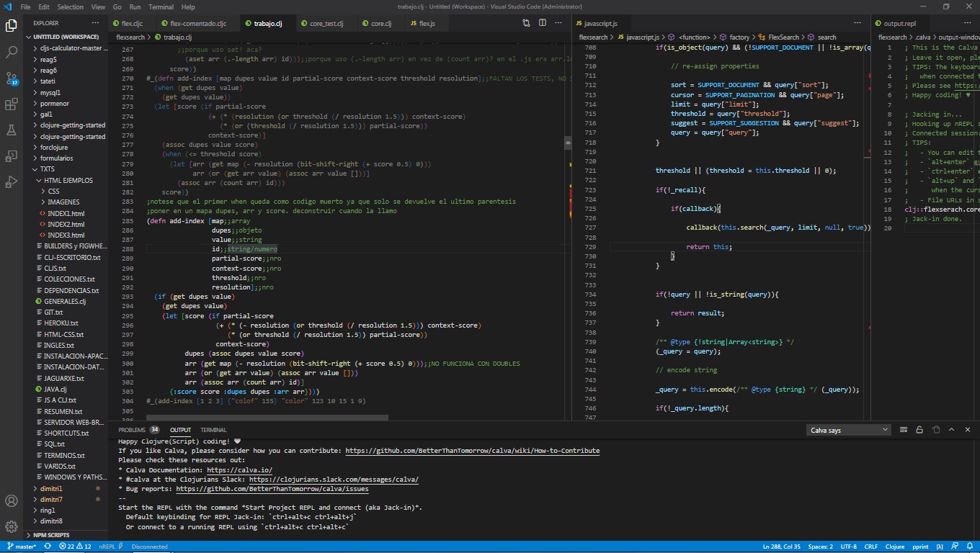This screenshot has height=553, width=980.
Task: Toggle auto-scroll lock in output panel
Action: click(x=919, y=430)
